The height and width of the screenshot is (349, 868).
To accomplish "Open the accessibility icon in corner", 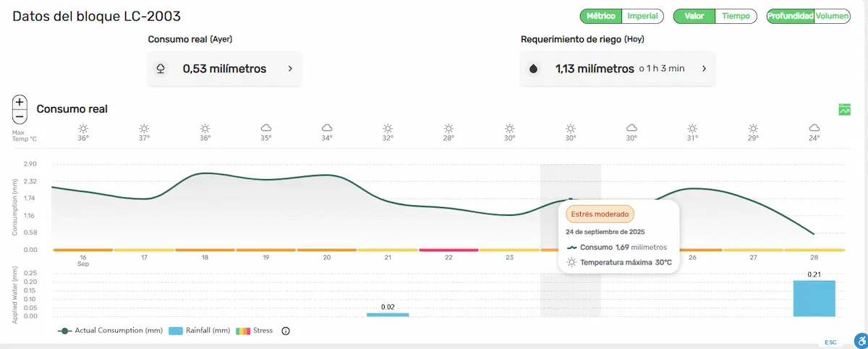I will [x=860, y=340].
